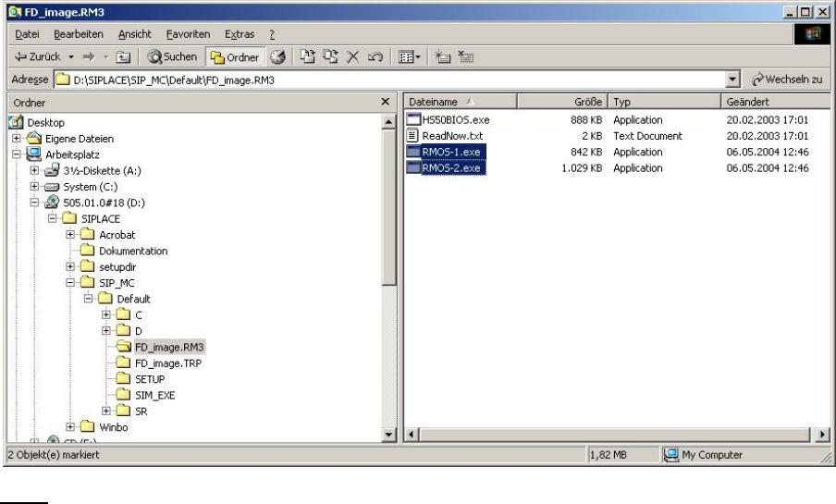Screen dimensions: 836x504
Task: Select the FD_image.TRP folder in tree
Action: coord(167,363)
